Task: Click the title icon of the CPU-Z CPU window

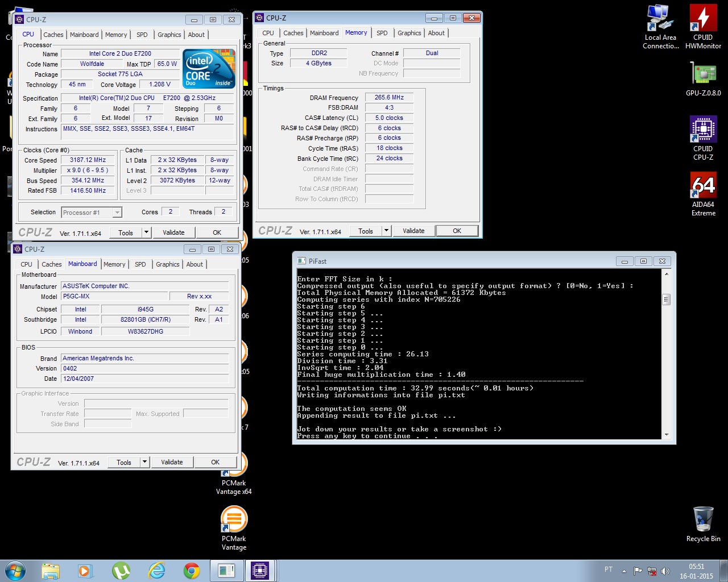Action: [19, 19]
